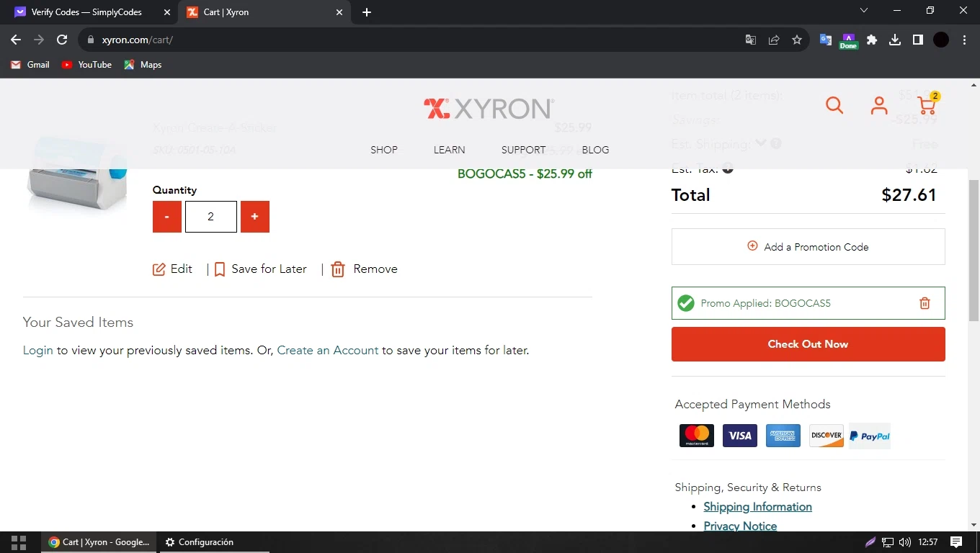Save the item for later
The image size is (980, 553).
point(260,269)
